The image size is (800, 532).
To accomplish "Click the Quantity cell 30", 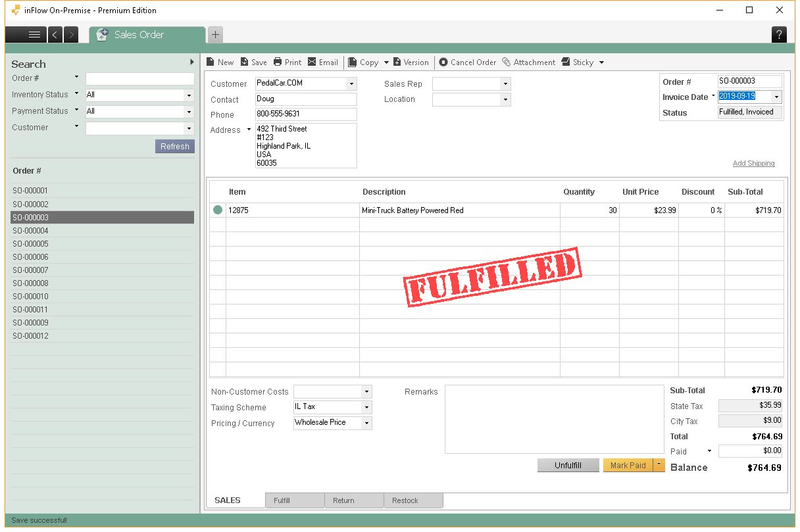I will [589, 210].
